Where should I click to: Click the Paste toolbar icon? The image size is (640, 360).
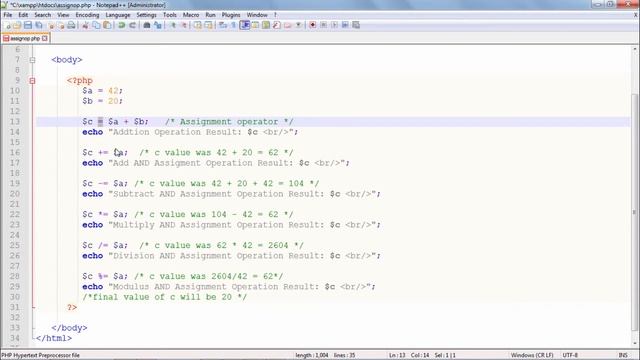107,25
